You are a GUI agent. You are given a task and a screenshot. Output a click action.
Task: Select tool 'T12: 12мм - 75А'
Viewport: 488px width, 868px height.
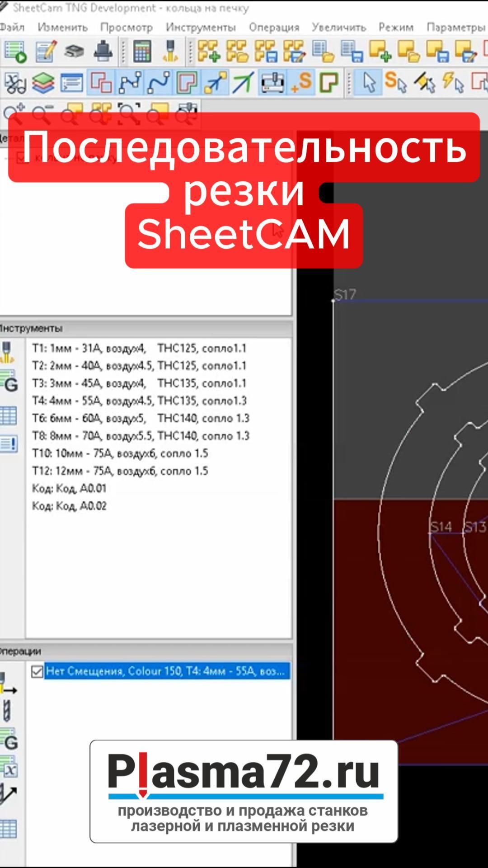(120, 471)
